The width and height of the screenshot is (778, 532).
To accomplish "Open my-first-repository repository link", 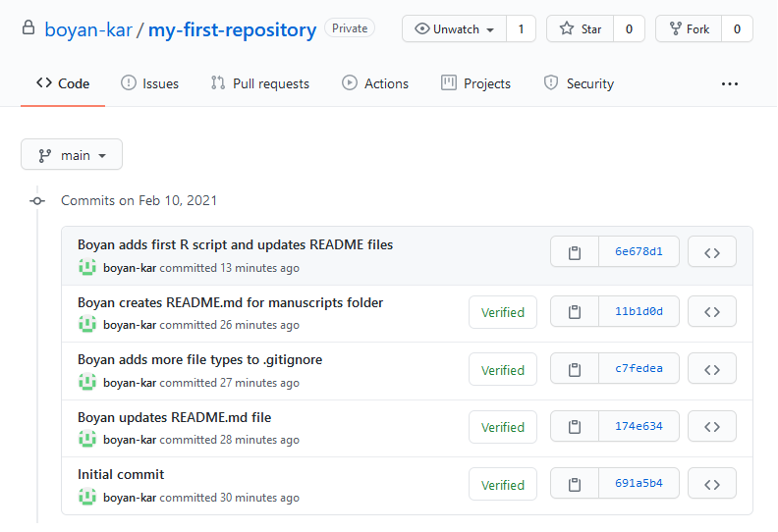I will coord(232,29).
